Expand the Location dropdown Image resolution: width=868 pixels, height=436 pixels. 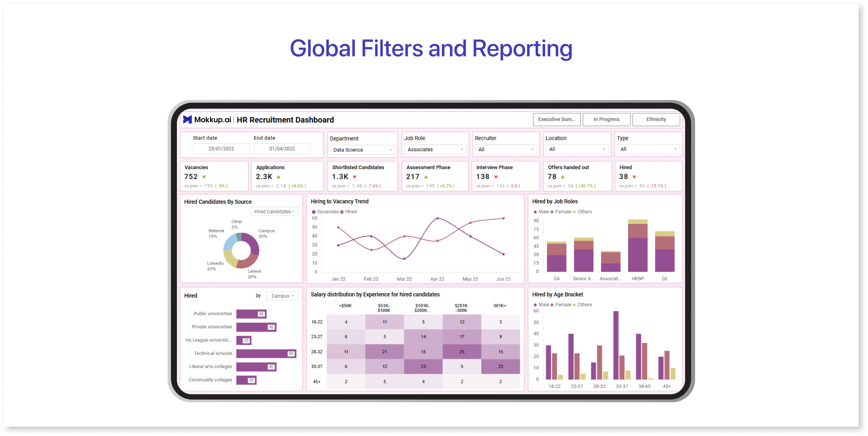click(x=577, y=149)
